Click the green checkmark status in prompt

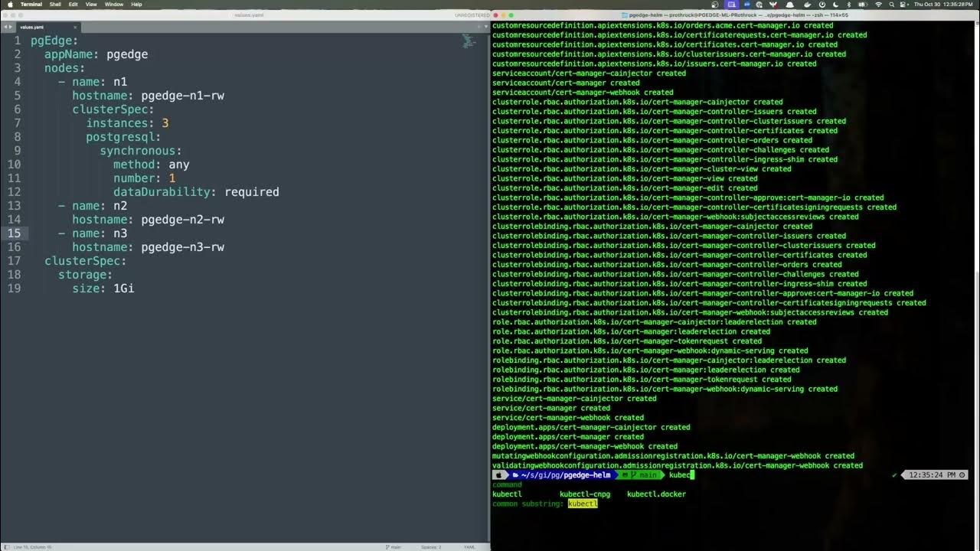[895, 475]
